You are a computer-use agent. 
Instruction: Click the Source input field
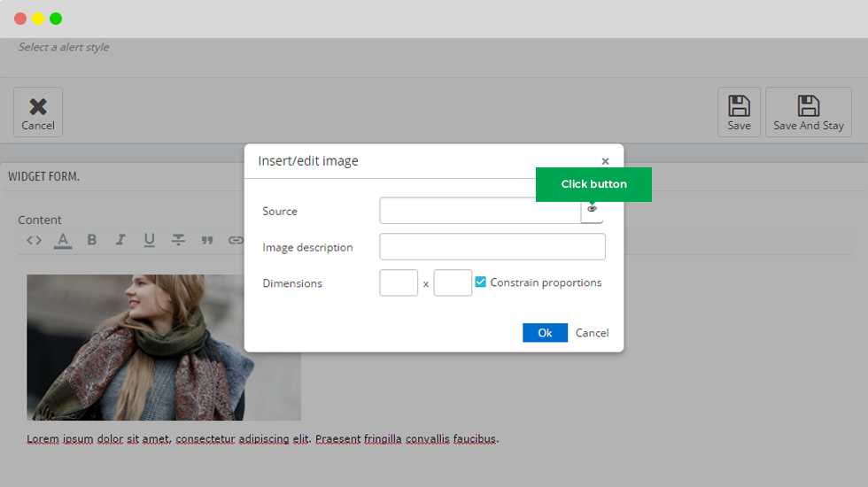(x=480, y=211)
